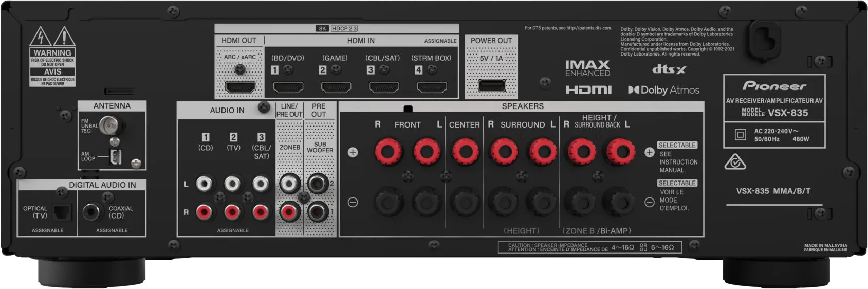Click the white L jack under 1 (CD)

point(205,184)
